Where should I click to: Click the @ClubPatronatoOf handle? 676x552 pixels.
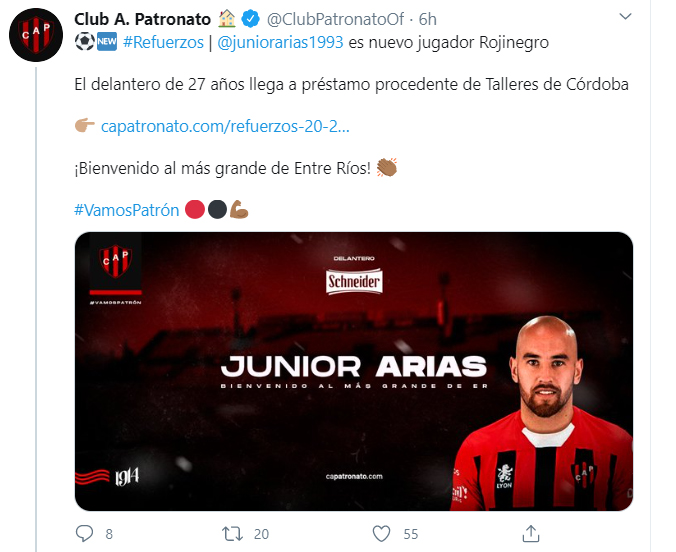[x=335, y=19]
